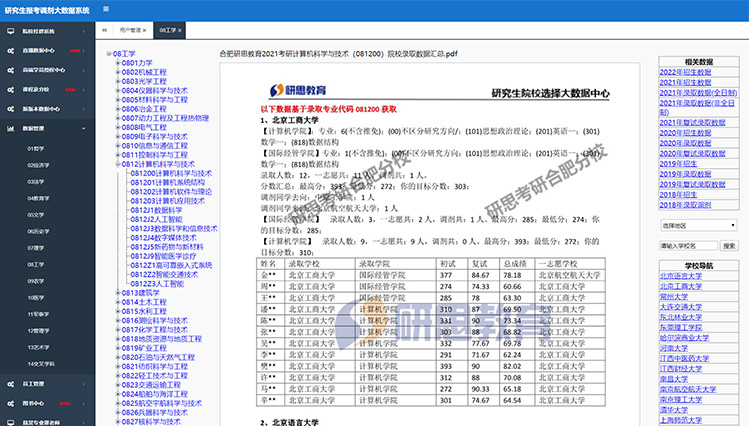Open 南京航空航天大学 in school navigation

pyautogui.click(x=688, y=389)
